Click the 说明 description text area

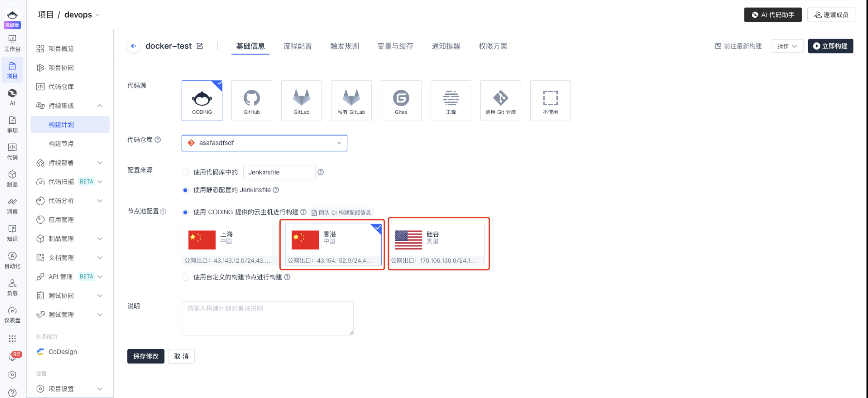coord(267,318)
